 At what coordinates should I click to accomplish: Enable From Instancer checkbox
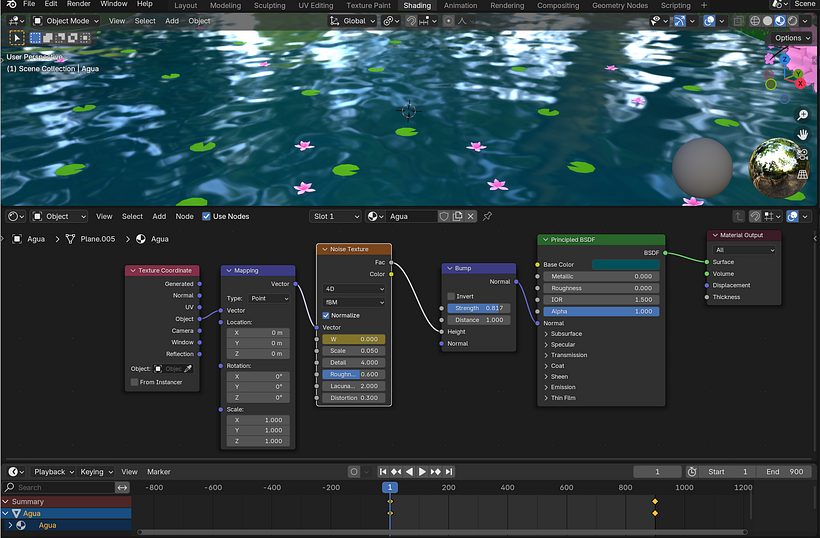[x=134, y=382]
